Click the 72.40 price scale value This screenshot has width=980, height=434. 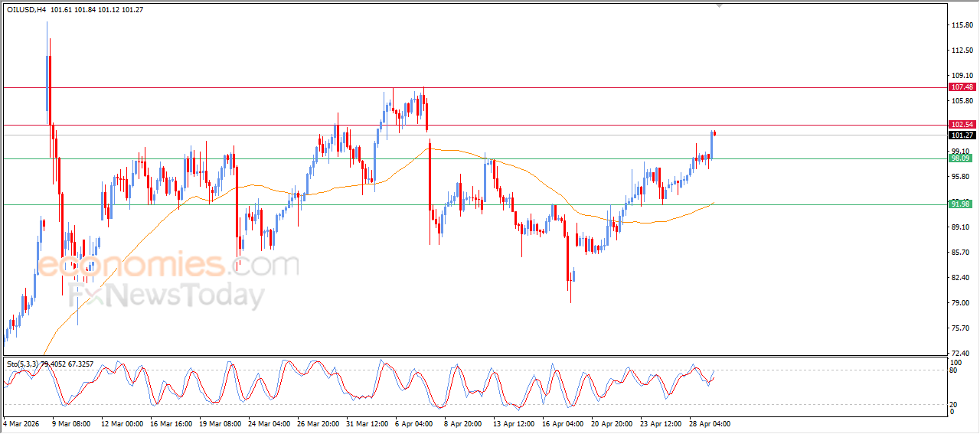click(x=960, y=352)
